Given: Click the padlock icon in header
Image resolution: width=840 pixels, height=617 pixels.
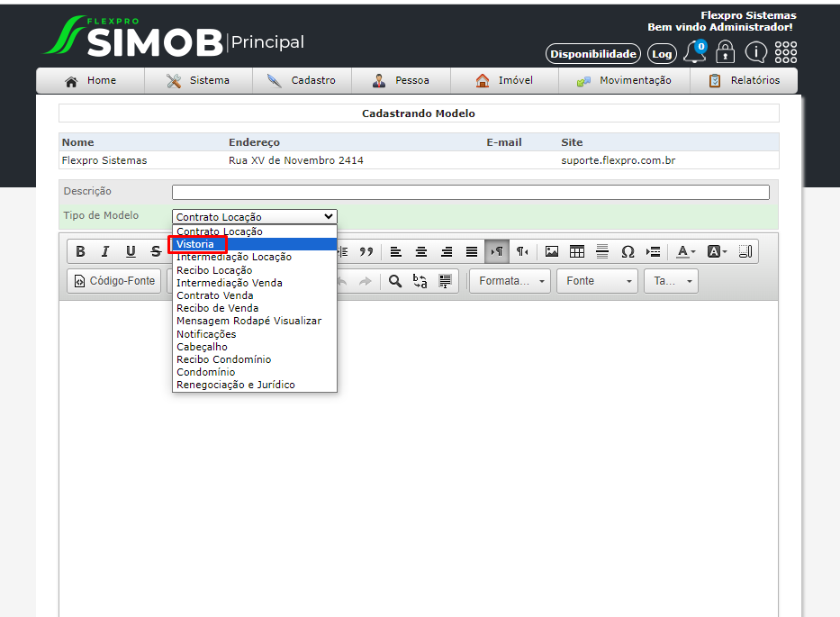Looking at the screenshot, I should 726,52.
